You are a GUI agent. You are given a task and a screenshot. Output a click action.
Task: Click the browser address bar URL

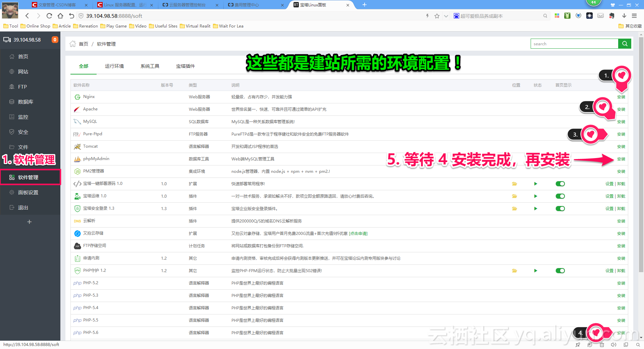[x=114, y=16]
